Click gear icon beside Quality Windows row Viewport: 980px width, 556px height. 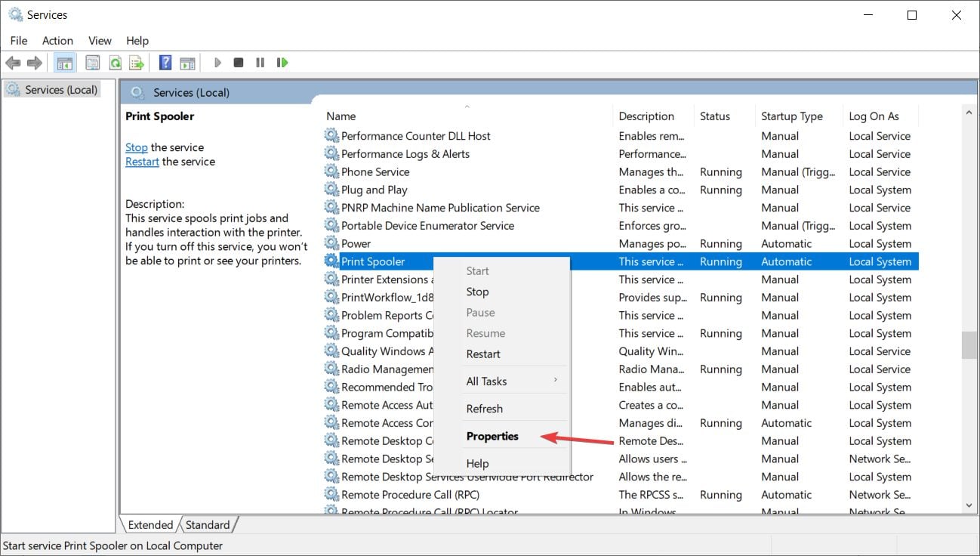pos(331,351)
